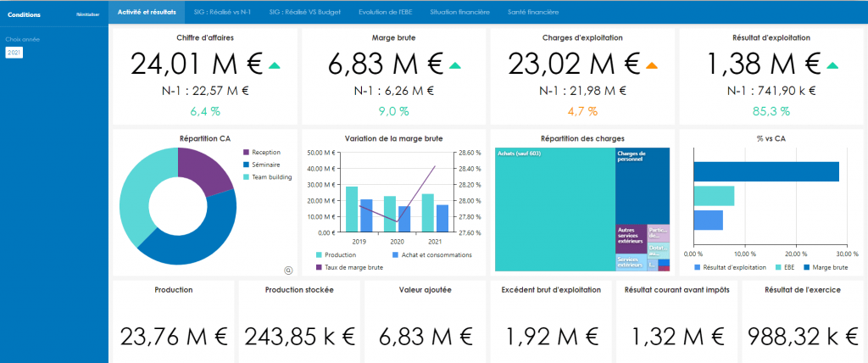This screenshot has height=363, width=868.
Task: Click the Choix année label
Action: tap(22, 40)
